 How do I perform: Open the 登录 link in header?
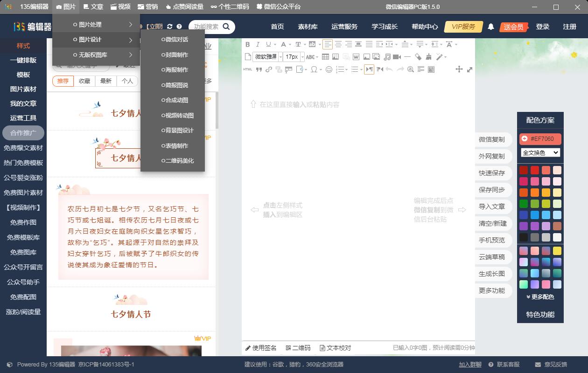pyautogui.click(x=542, y=27)
